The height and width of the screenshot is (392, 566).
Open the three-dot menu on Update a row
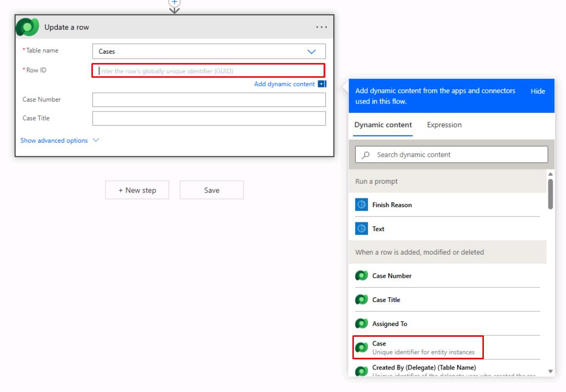(x=321, y=27)
